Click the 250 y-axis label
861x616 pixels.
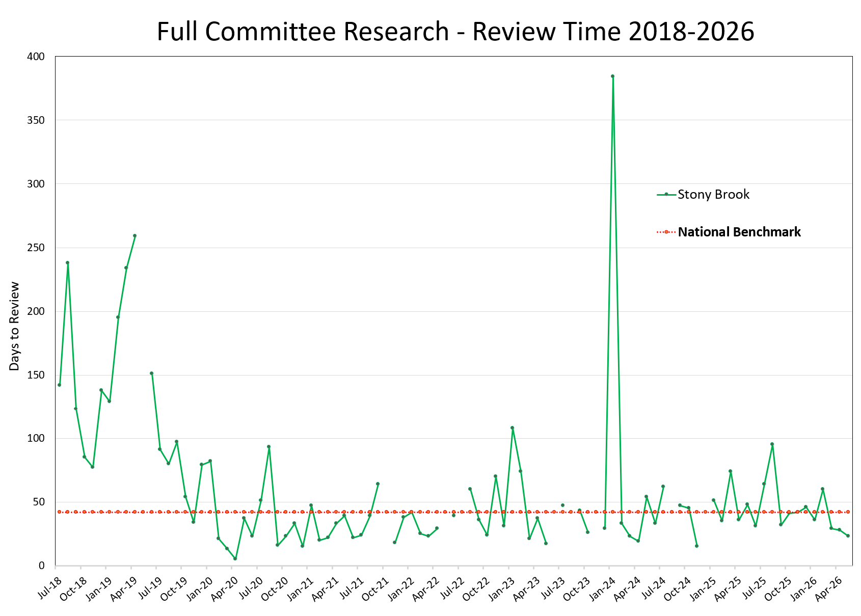point(36,248)
